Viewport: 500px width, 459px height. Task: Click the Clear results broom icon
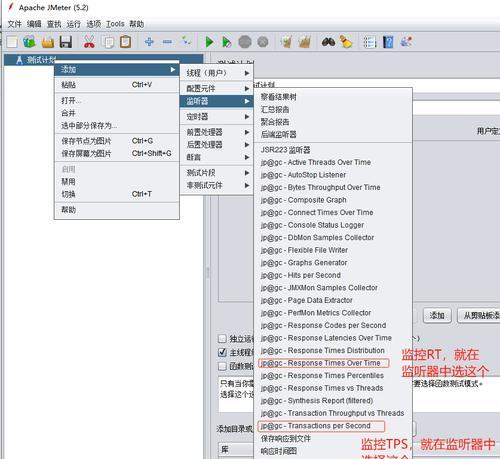[286, 42]
